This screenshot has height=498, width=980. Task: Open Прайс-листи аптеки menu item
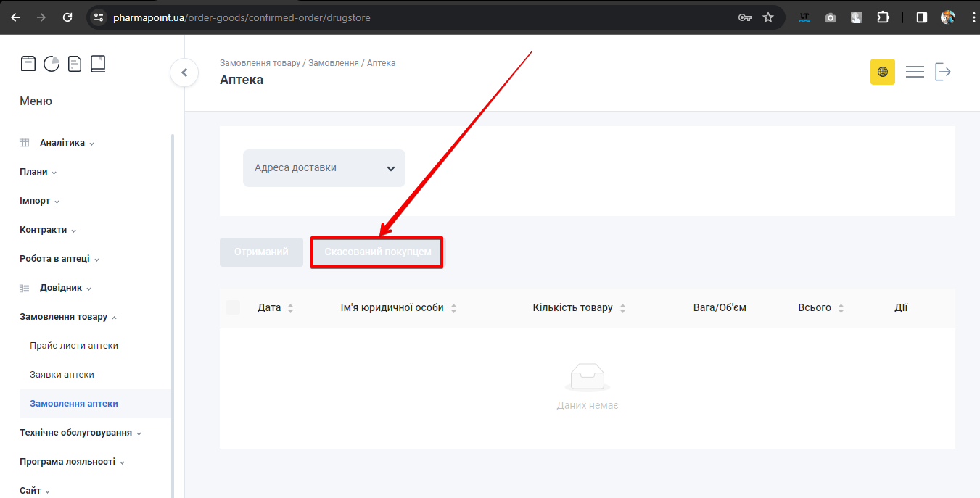click(x=74, y=346)
